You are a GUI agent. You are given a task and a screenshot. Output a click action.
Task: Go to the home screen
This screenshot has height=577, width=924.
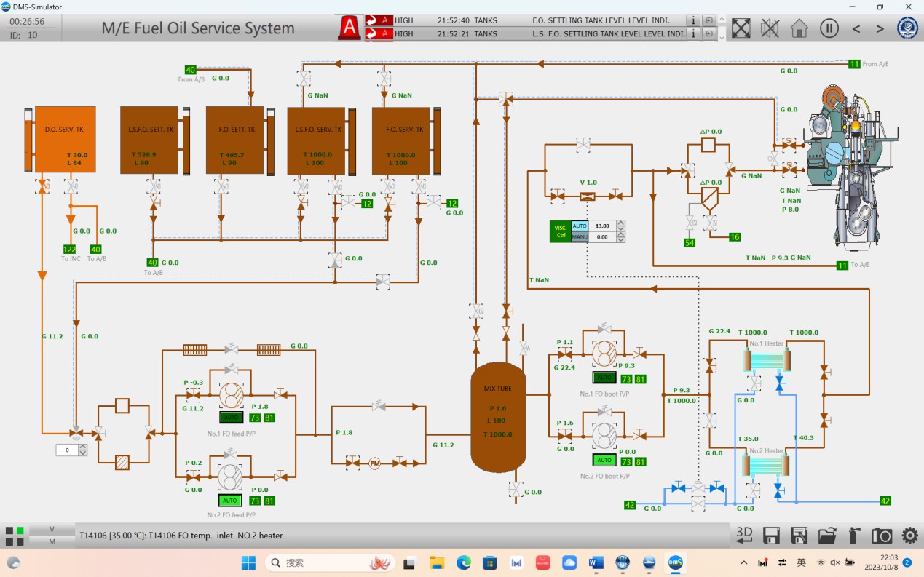[799, 28]
